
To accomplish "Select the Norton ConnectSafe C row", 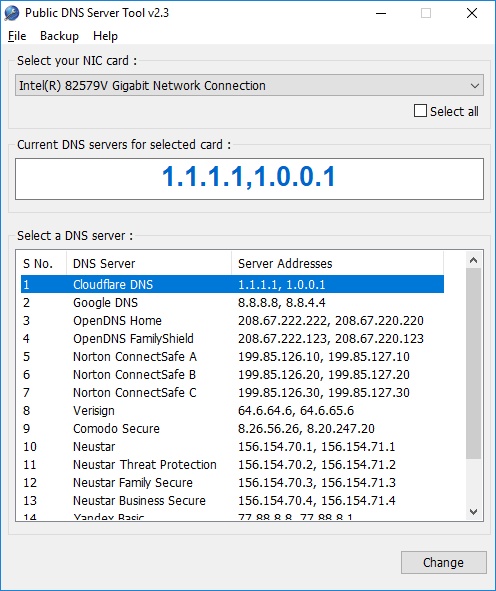I will point(232,392).
